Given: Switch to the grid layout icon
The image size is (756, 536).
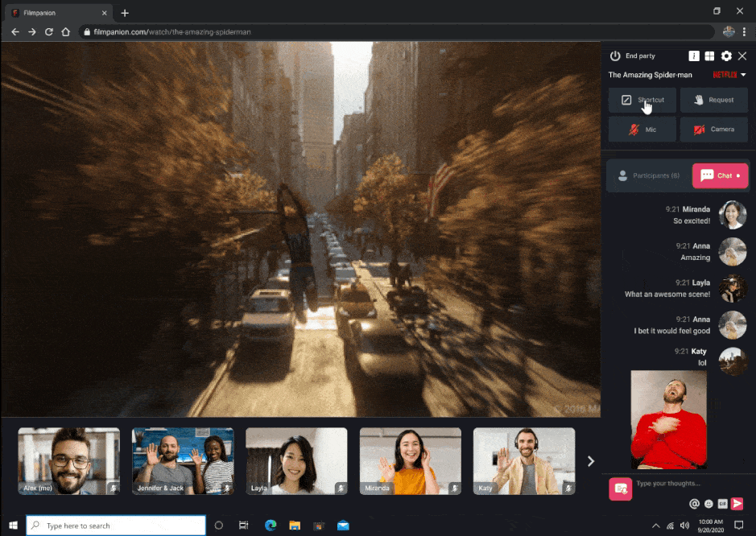Looking at the screenshot, I should click(x=710, y=56).
